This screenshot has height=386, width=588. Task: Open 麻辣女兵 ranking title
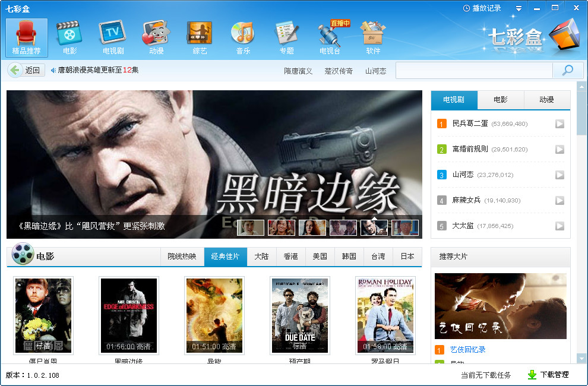coord(466,200)
